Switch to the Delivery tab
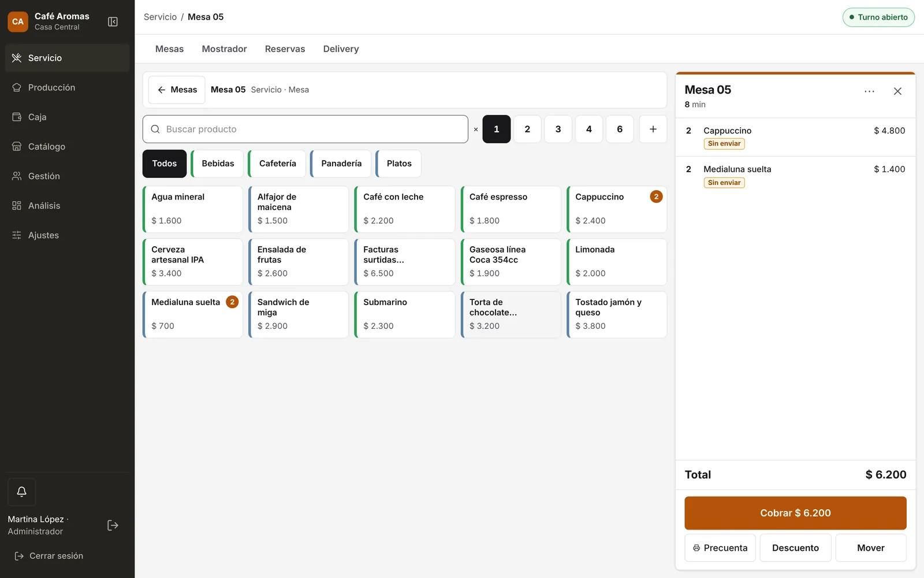The image size is (924, 578). [341, 49]
